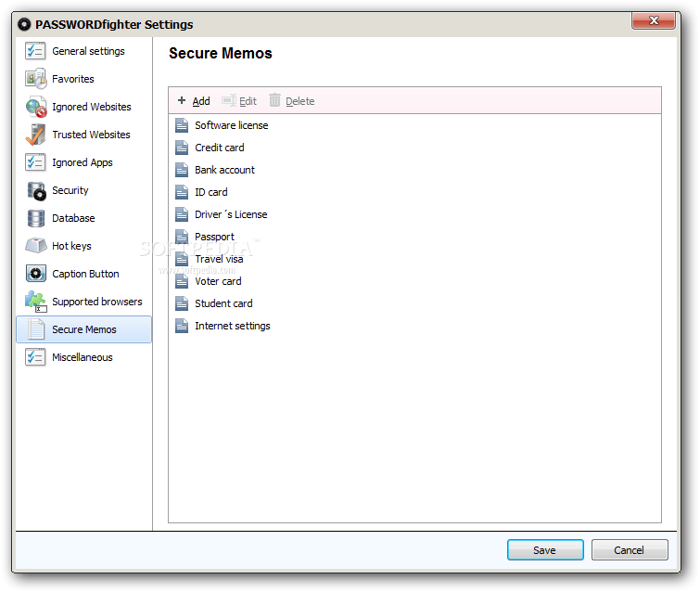Go to Trusted Websites settings

[x=84, y=135]
